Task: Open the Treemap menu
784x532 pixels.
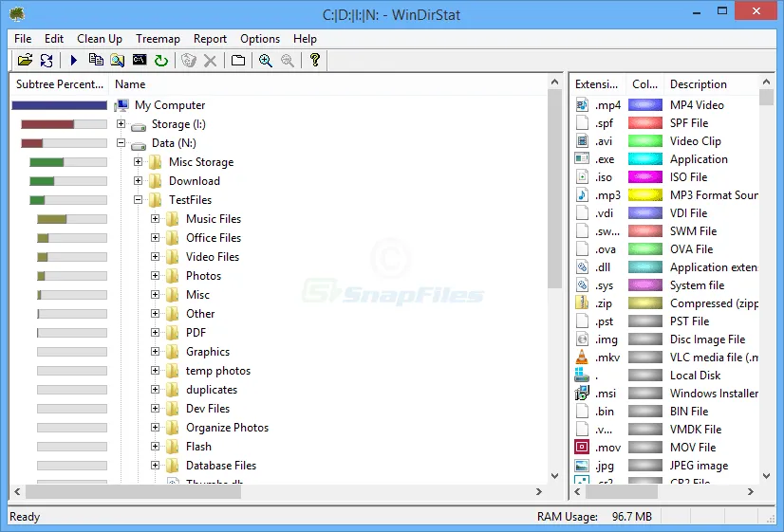Action: (x=158, y=39)
